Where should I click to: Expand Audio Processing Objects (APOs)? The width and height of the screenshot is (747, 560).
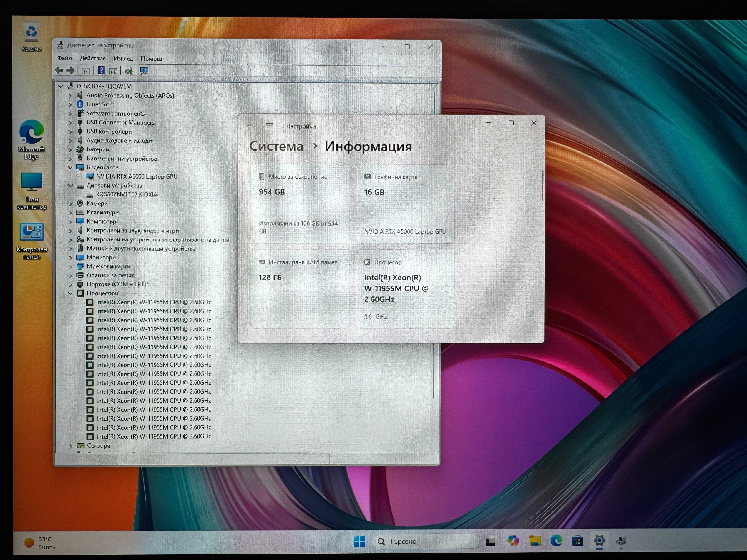70,96
